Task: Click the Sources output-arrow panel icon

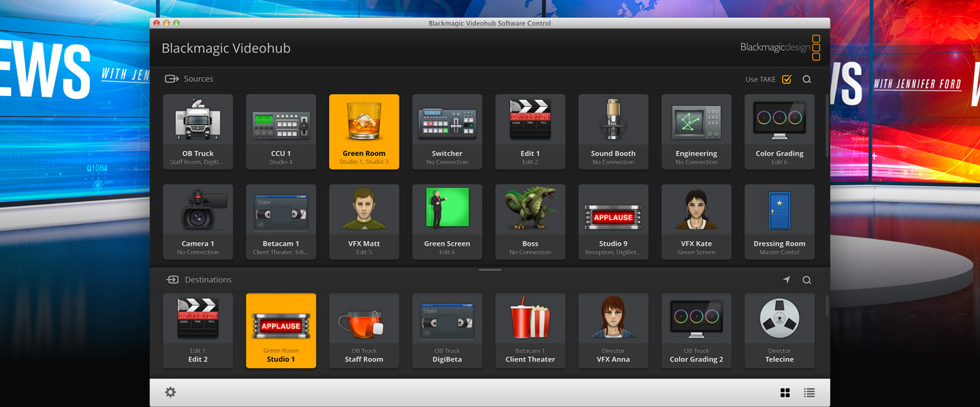Action: (170, 78)
